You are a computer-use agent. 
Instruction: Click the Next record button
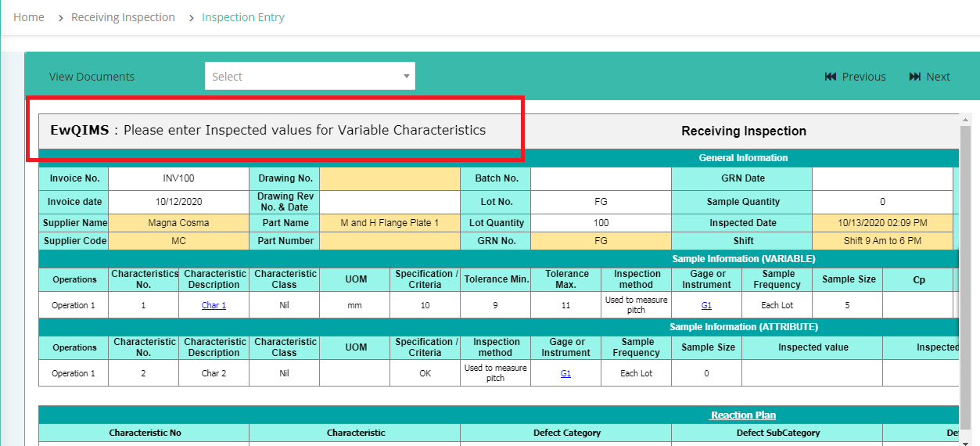pyautogui.click(x=930, y=77)
